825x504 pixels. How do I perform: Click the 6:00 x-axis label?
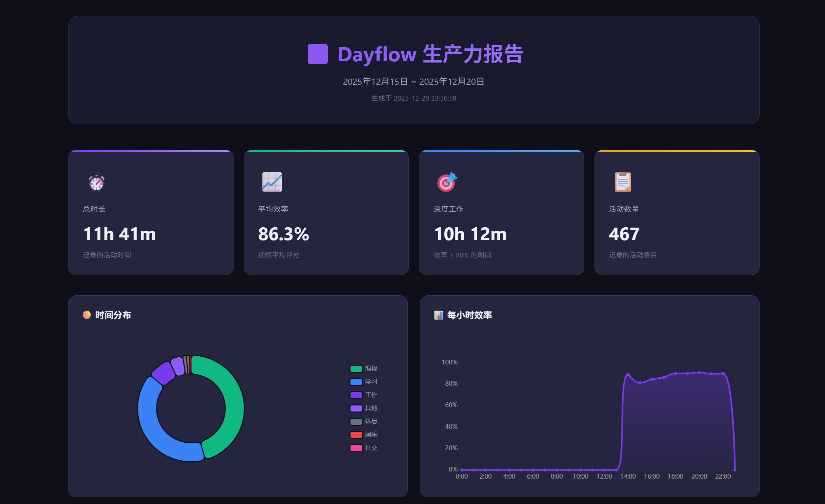[533, 477]
